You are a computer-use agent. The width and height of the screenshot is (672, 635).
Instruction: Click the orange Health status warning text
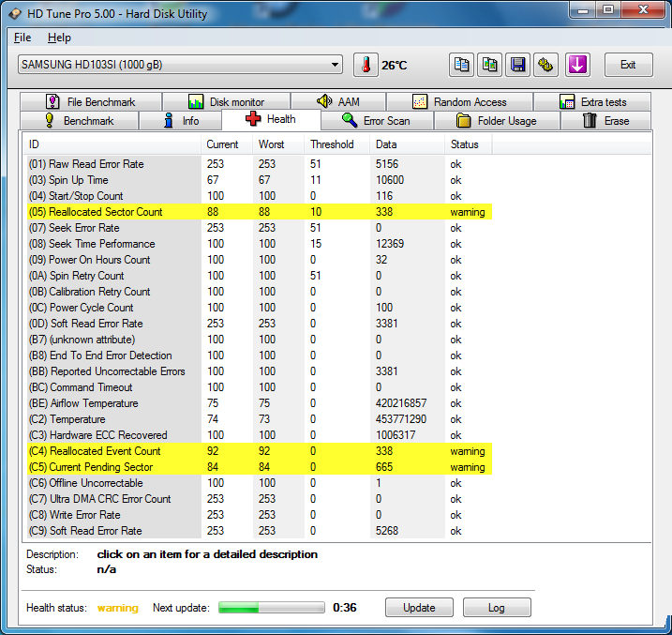118,608
